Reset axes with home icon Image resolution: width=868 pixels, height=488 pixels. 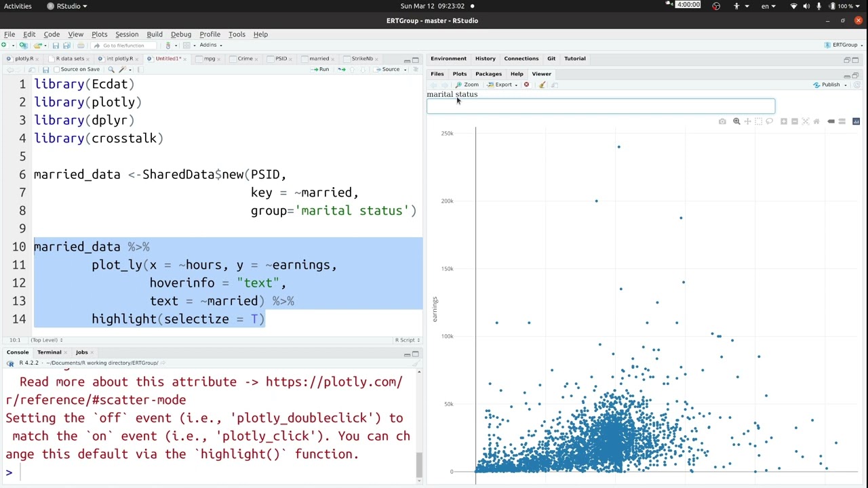click(816, 121)
